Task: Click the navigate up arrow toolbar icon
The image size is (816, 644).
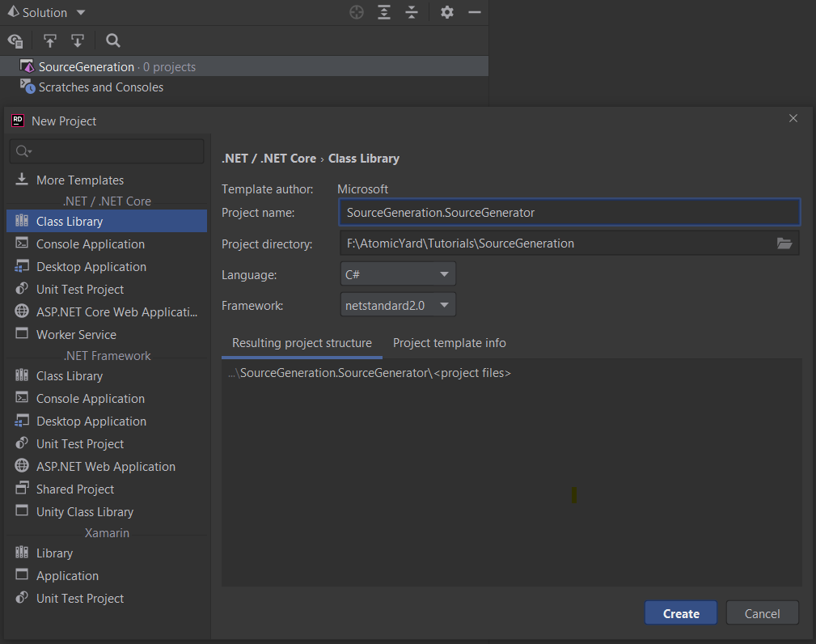Action: tap(50, 40)
